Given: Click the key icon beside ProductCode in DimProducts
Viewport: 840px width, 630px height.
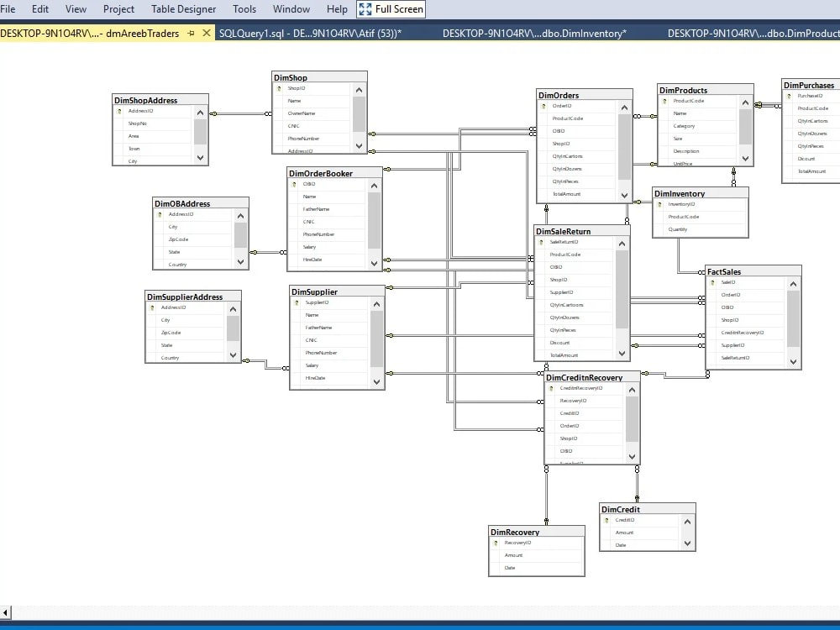Looking at the screenshot, I should (662, 100).
